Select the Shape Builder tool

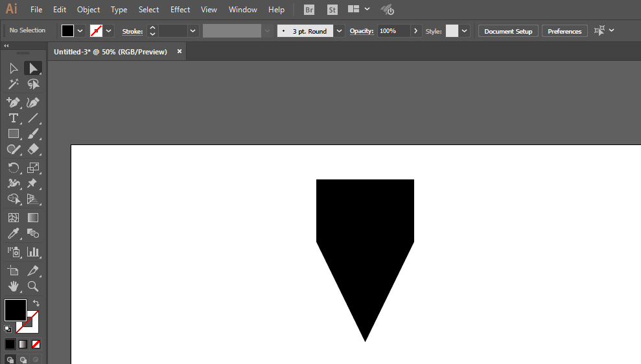(x=14, y=199)
